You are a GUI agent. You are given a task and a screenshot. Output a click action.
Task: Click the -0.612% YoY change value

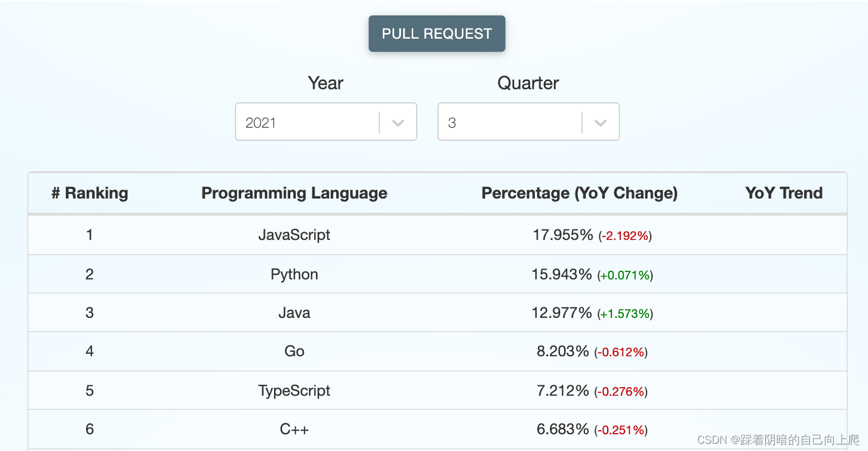click(621, 353)
